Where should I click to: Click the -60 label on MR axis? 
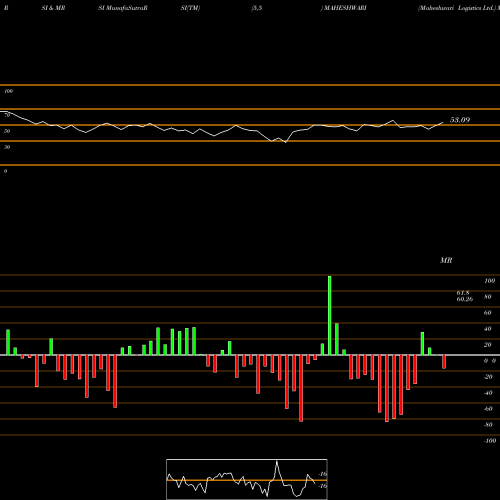pos(488,409)
